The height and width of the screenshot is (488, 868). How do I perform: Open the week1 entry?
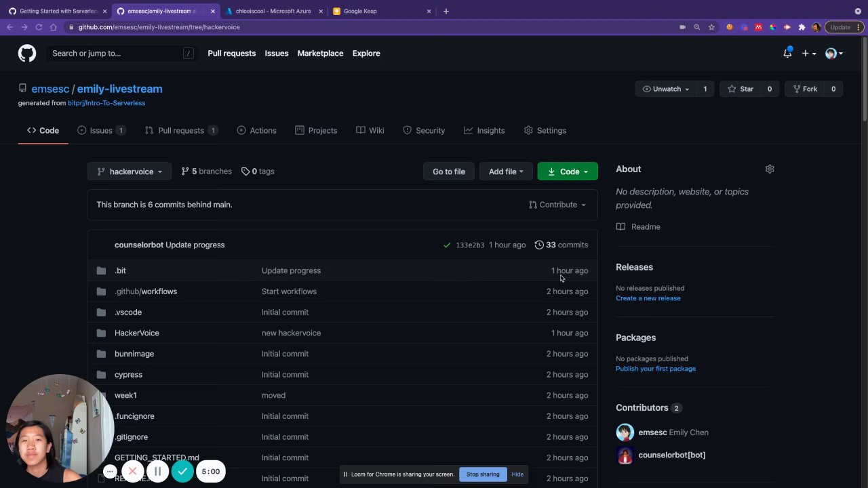pos(125,395)
